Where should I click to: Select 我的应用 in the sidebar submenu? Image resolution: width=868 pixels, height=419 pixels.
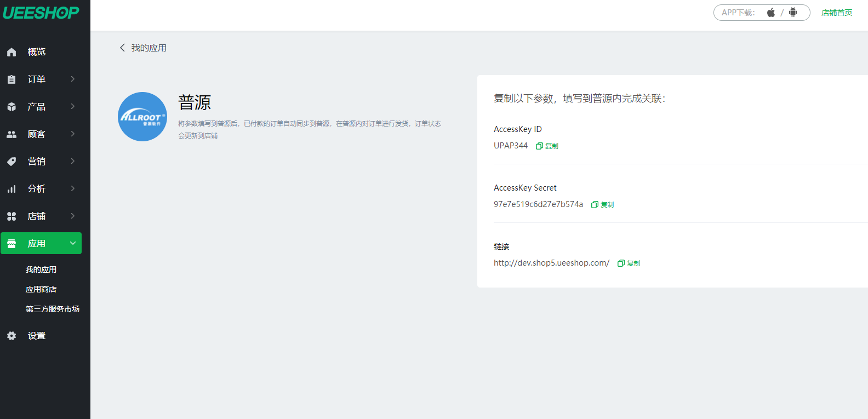click(x=41, y=269)
